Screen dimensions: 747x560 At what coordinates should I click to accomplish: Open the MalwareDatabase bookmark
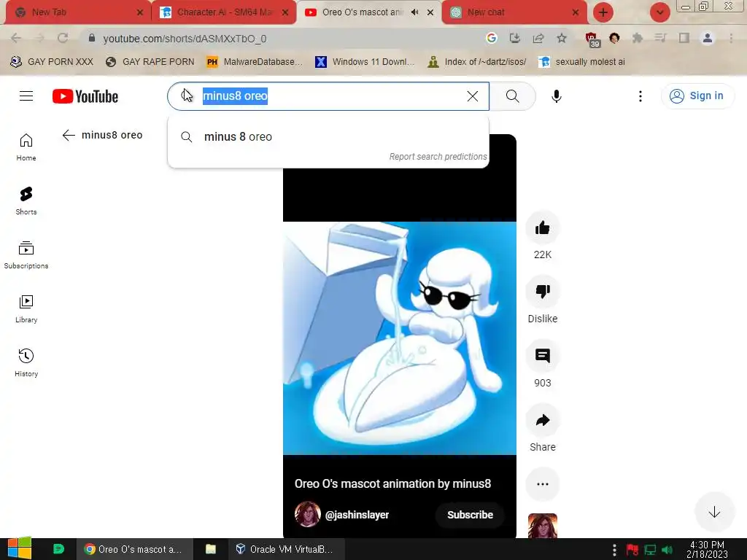[255, 62]
